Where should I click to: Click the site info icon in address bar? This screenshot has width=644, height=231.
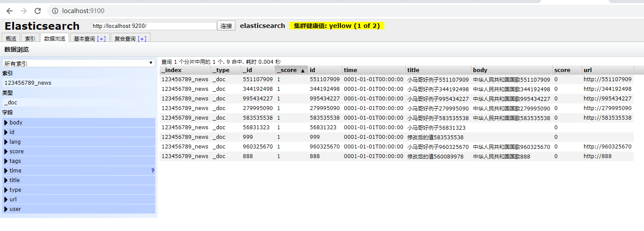tap(55, 11)
